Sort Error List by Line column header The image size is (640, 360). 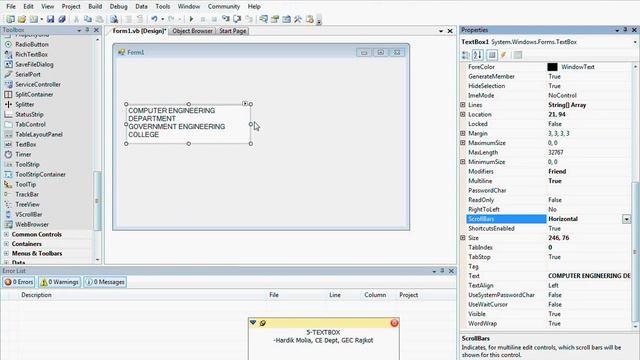pyautogui.click(x=335, y=295)
